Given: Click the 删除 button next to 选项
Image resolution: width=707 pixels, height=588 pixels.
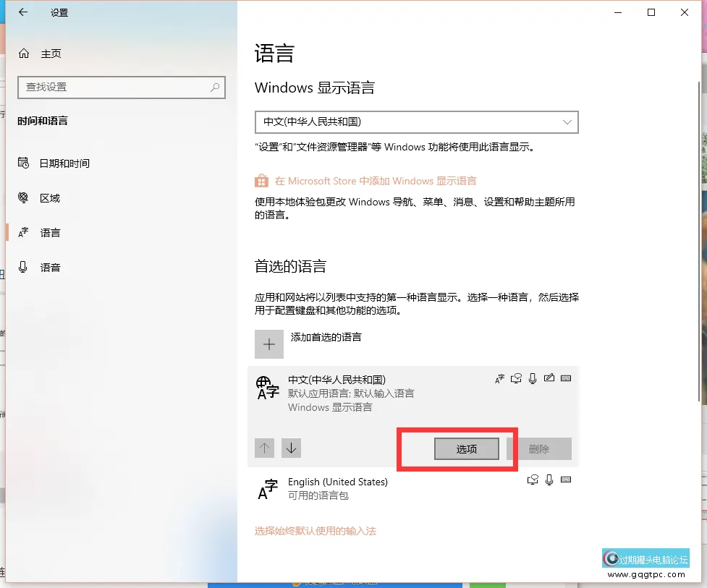Looking at the screenshot, I should [x=544, y=448].
